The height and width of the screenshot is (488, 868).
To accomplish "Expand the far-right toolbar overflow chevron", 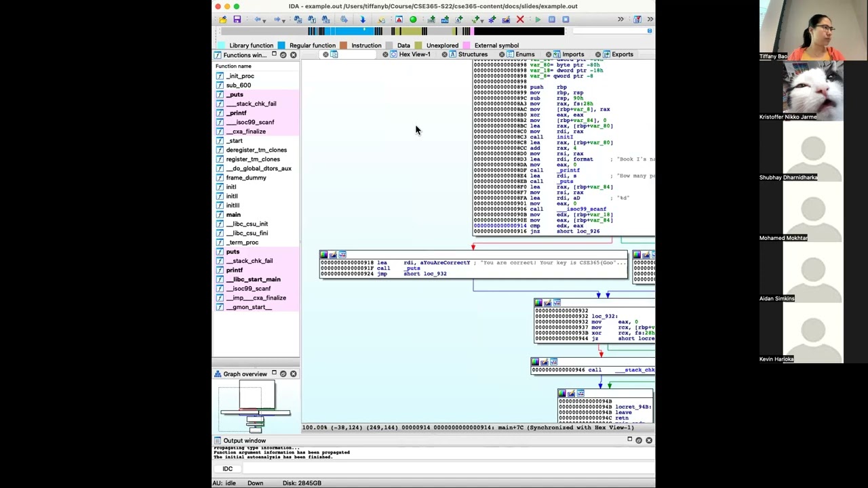I will pos(650,20).
